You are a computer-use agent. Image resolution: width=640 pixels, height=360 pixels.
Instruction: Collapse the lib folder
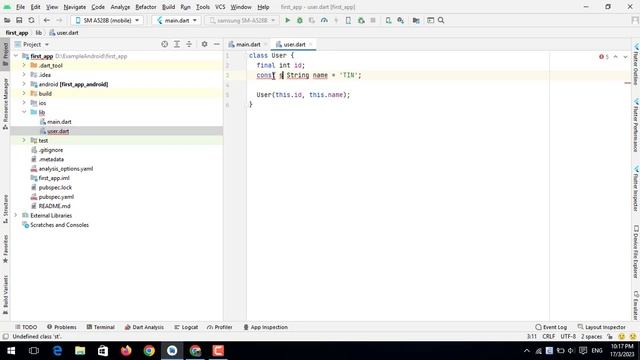[x=24, y=112]
